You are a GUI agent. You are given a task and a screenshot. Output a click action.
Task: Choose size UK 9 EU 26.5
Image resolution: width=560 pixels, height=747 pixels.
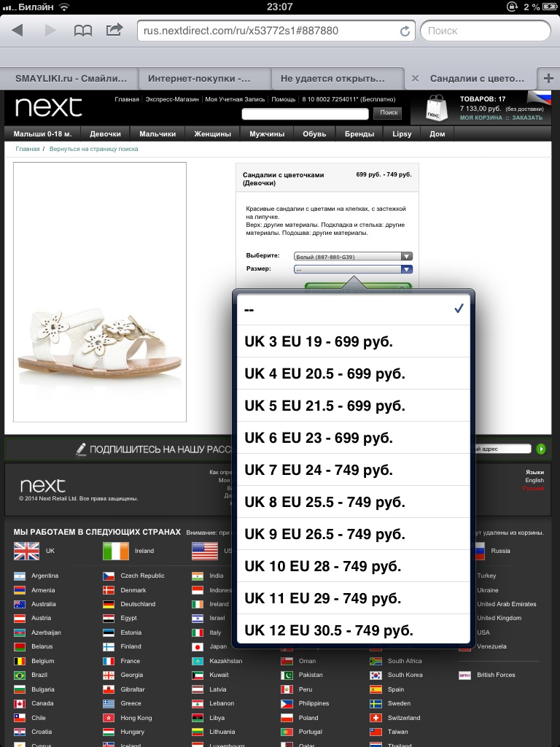(x=354, y=534)
